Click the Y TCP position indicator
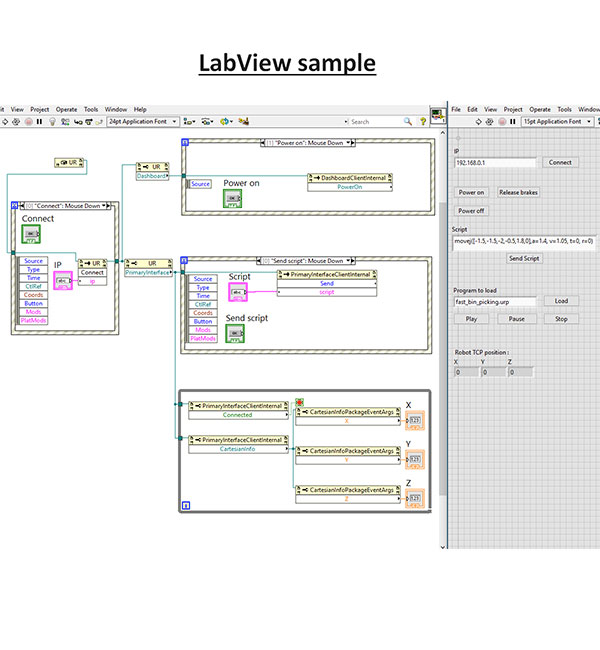 [493, 372]
